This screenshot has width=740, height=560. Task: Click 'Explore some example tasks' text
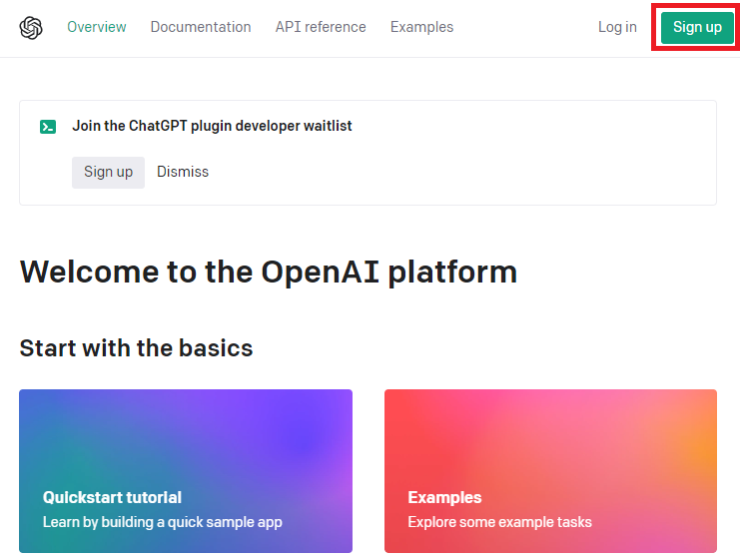tap(499, 522)
